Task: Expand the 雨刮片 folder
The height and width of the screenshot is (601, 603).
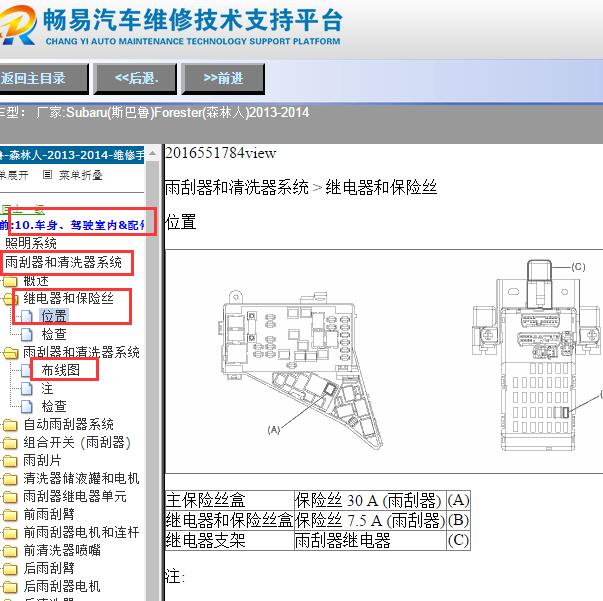Action: [x=42, y=460]
